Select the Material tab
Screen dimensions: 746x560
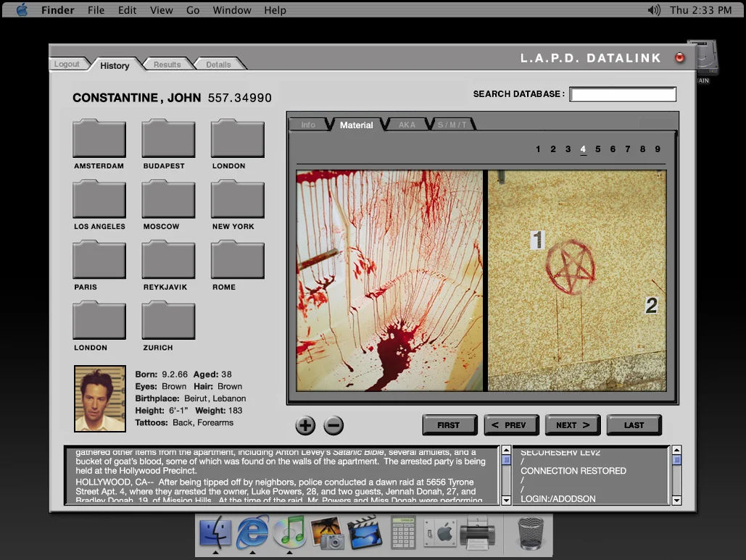pos(357,125)
